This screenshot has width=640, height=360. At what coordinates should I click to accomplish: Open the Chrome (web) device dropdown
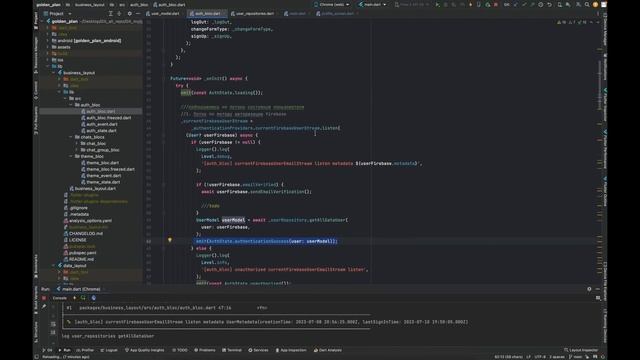(x=332, y=4)
